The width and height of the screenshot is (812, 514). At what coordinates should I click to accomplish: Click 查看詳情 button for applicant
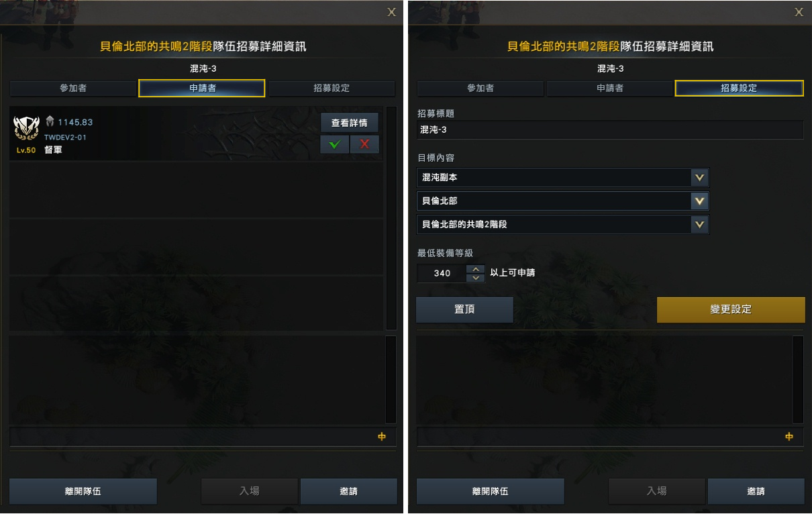(350, 123)
